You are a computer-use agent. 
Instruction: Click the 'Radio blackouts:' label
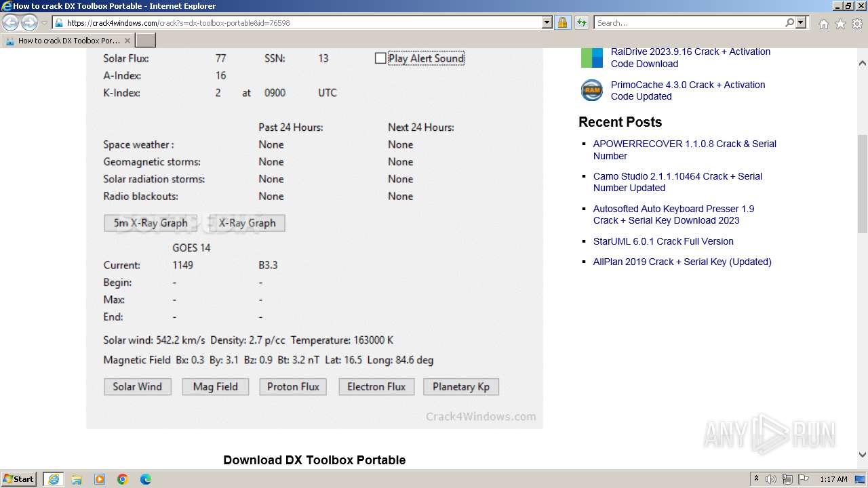[140, 197]
